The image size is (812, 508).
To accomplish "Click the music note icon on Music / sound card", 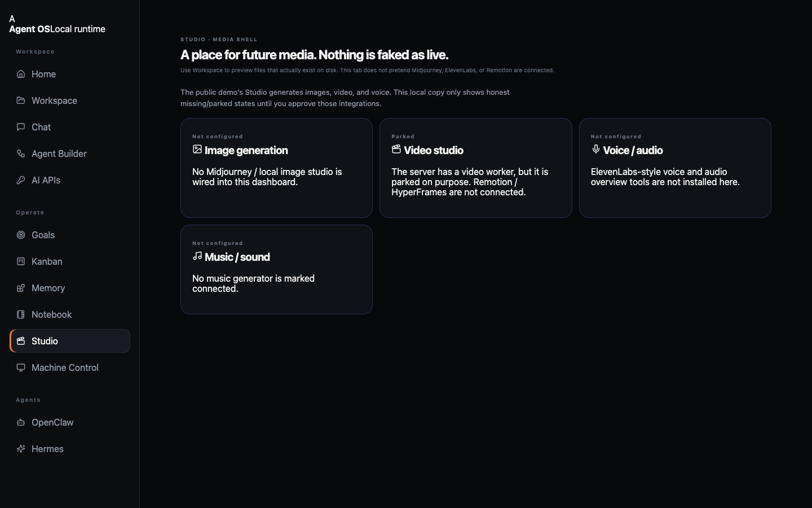I will (197, 256).
